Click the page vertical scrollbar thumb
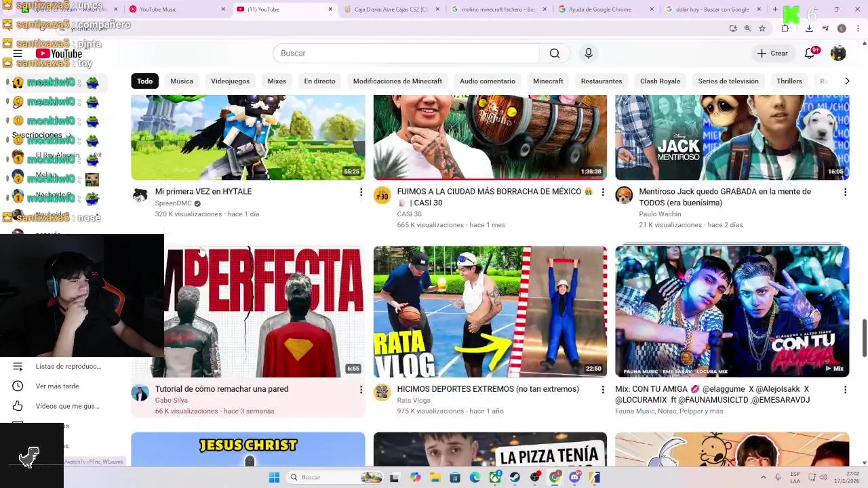 [864, 337]
